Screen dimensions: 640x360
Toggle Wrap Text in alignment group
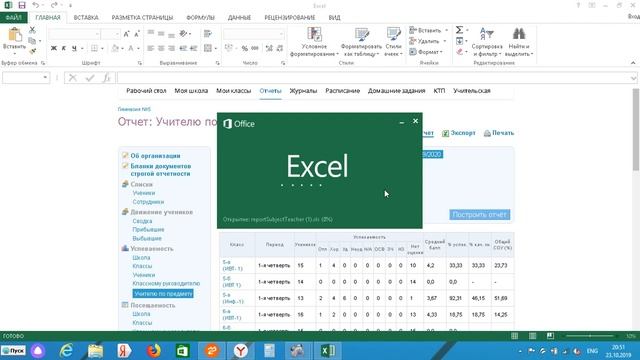click(x=208, y=34)
